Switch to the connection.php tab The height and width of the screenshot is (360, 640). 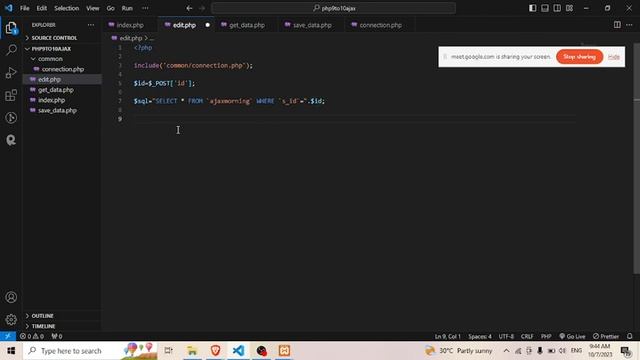pos(380,25)
